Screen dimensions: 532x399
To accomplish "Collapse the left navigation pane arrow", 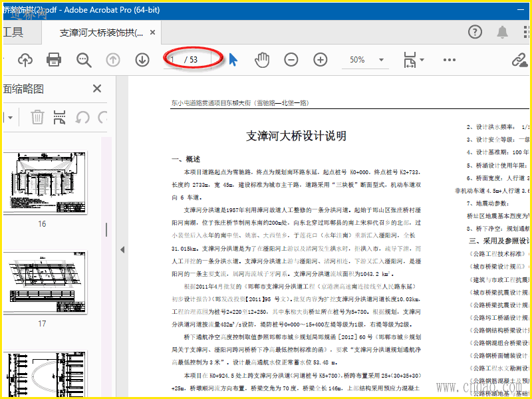I will point(122,250).
